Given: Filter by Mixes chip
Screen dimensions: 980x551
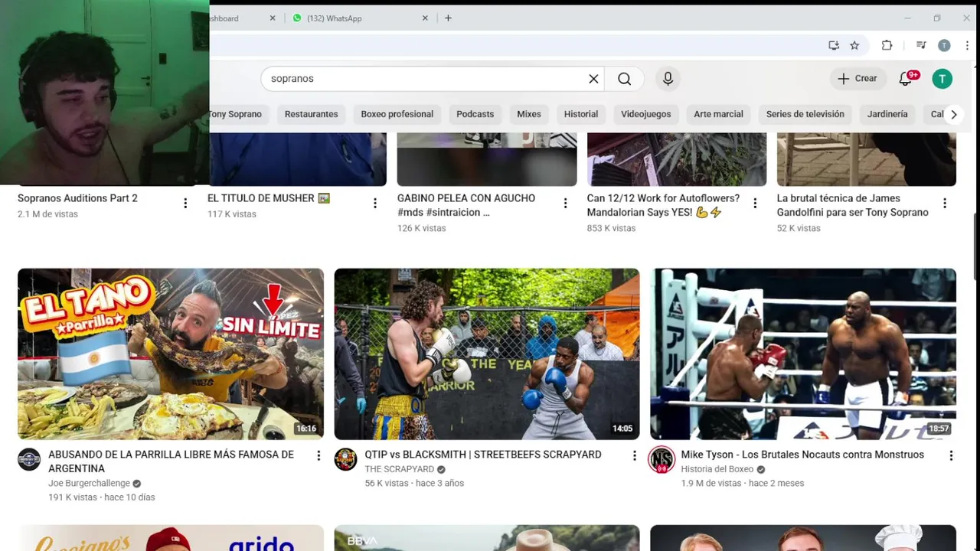Looking at the screenshot, I should [528, 114].
